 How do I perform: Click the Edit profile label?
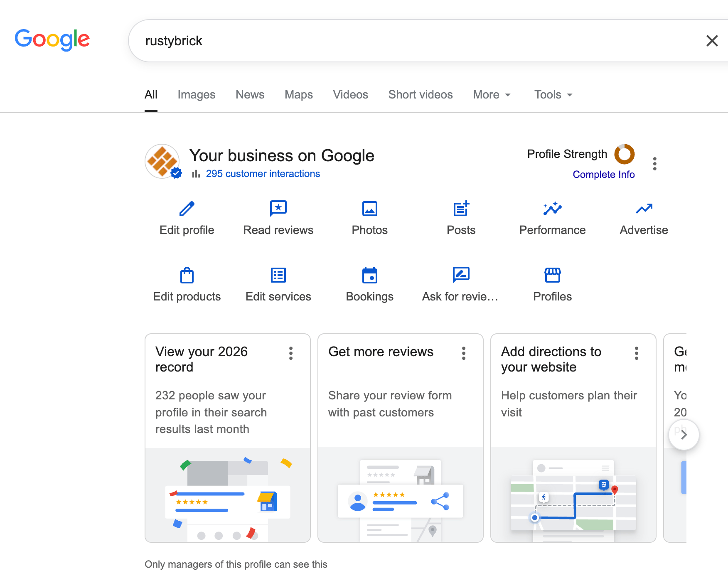pos(187,230)
